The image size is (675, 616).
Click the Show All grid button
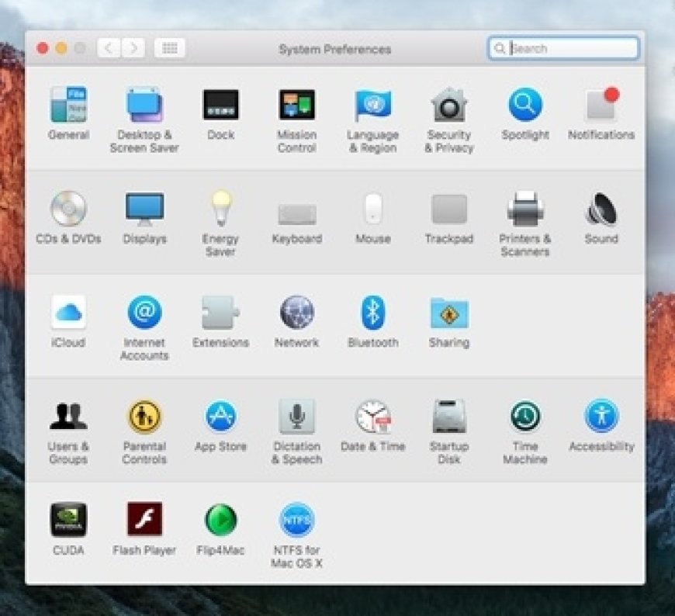click(170, 48)
